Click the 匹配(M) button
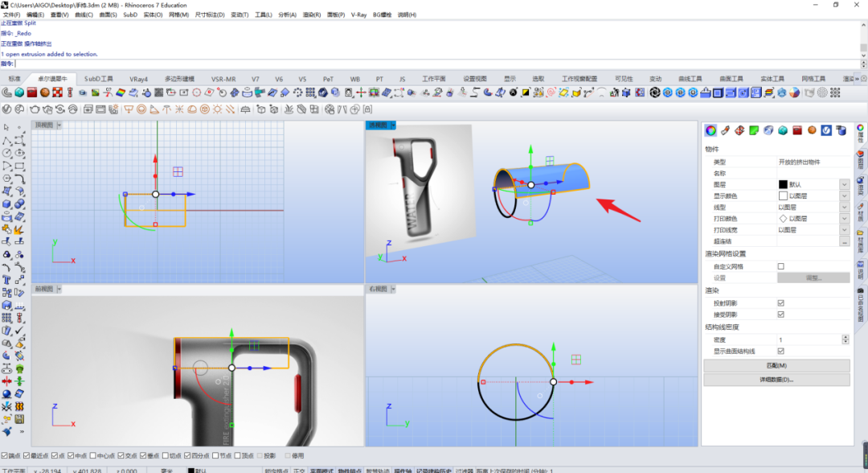 [776, 365]
